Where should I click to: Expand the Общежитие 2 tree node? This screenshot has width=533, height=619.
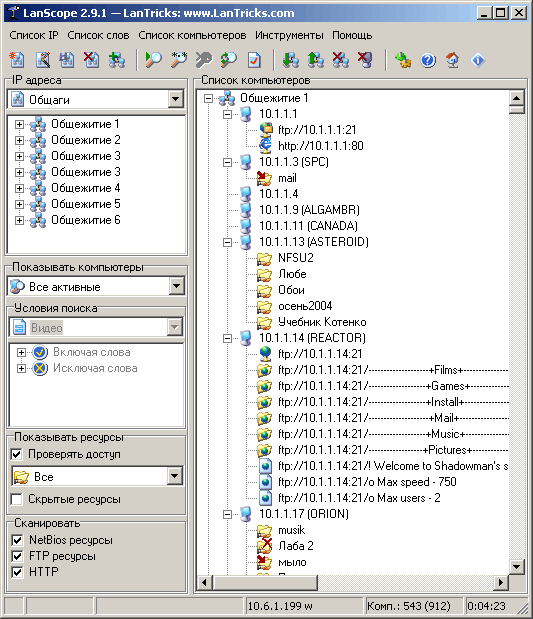coord(19,140)
